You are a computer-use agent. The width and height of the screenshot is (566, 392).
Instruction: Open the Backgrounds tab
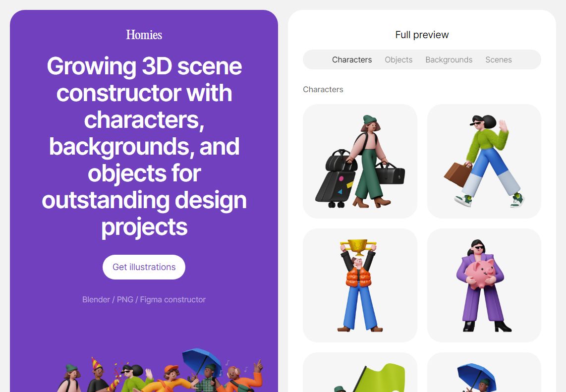[449, 59]
